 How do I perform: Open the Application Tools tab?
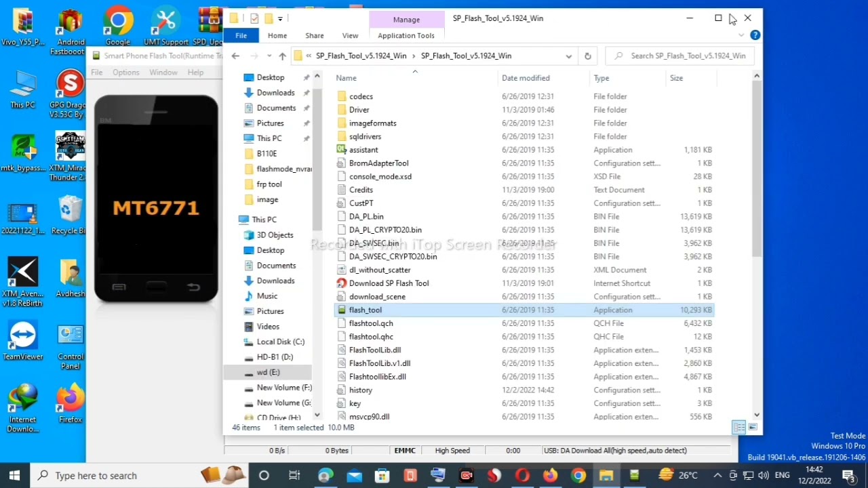[406, 35]
